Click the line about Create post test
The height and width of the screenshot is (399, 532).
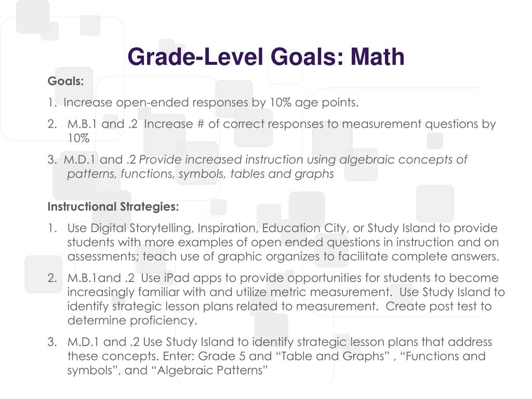279,307
